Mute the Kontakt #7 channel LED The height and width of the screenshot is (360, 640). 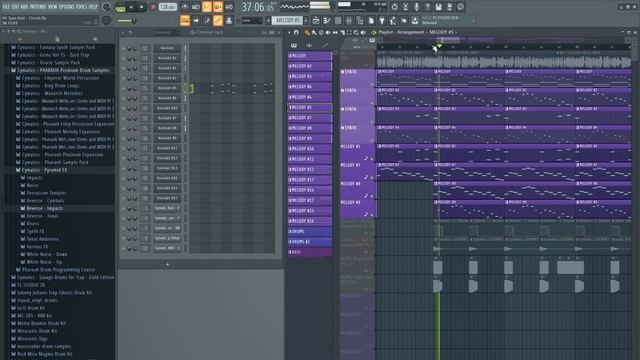(x=124, y=118)
